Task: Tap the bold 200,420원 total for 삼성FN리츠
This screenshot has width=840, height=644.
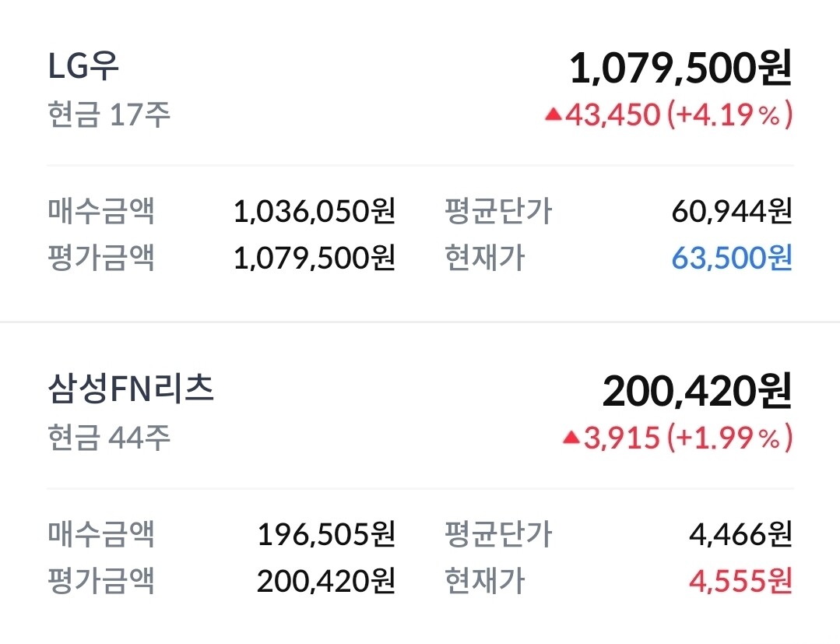Action: pos(697,392)
